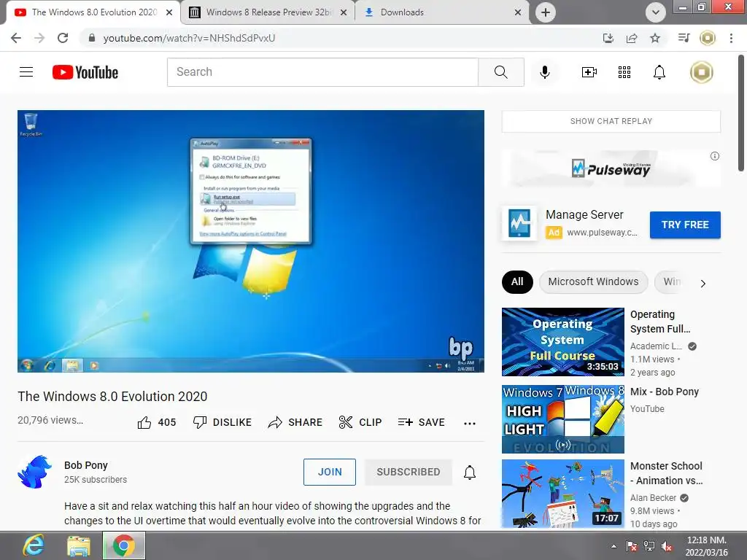
Task: Toggle the DISLIKE button
Action: [x=222, y=422]
